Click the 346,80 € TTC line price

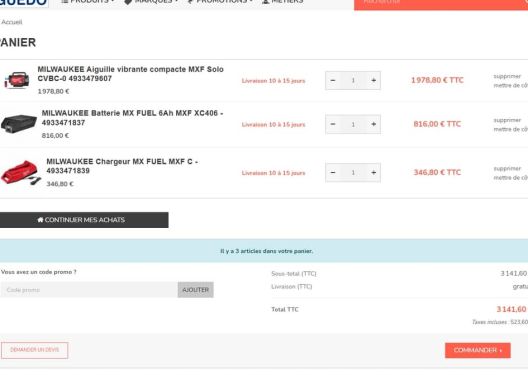point(437,172)
